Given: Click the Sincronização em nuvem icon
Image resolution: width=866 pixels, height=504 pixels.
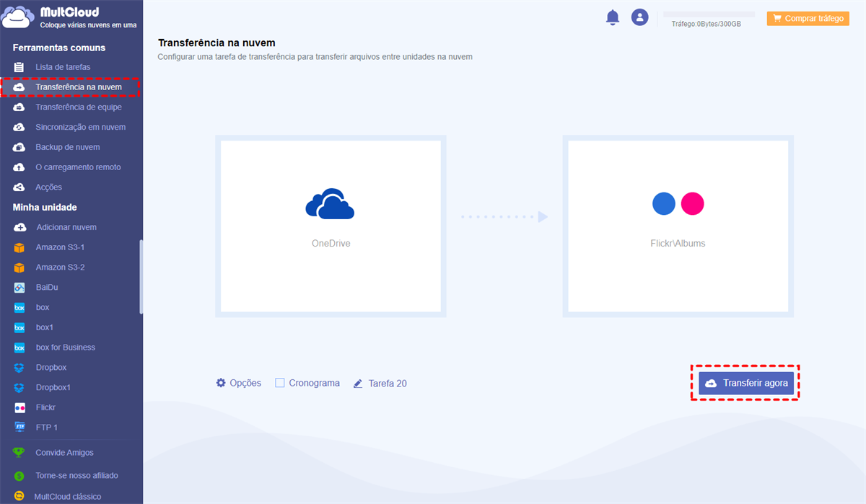Looking at the screenshot, I should 19,128.
